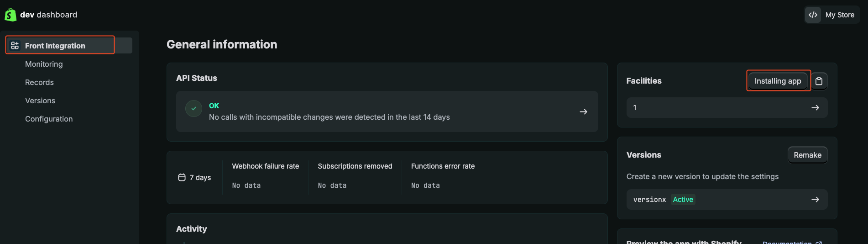Click the Front Integration app grid icon
The image size is (868, 244).
click(15, 45)
